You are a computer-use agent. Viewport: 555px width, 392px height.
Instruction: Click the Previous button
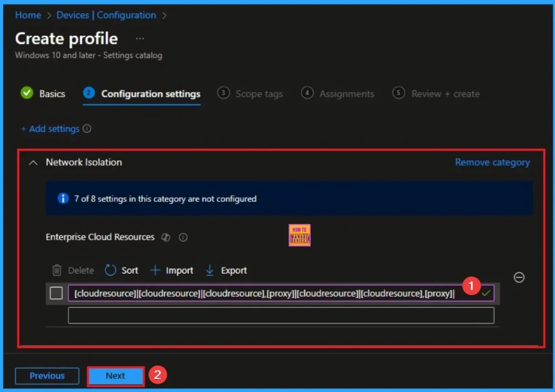47,376
